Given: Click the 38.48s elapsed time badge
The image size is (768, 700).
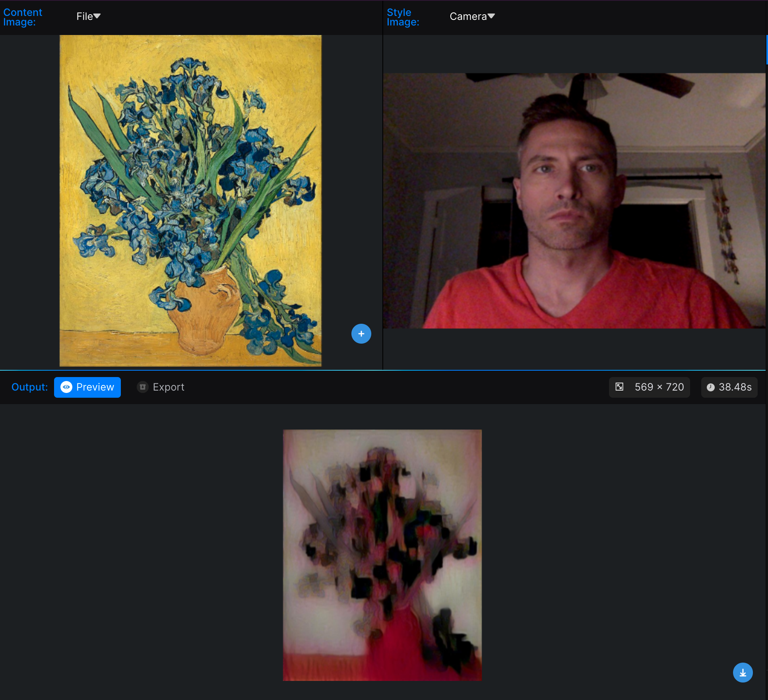Looking at the screenshot, I should [x=729, y=387].
